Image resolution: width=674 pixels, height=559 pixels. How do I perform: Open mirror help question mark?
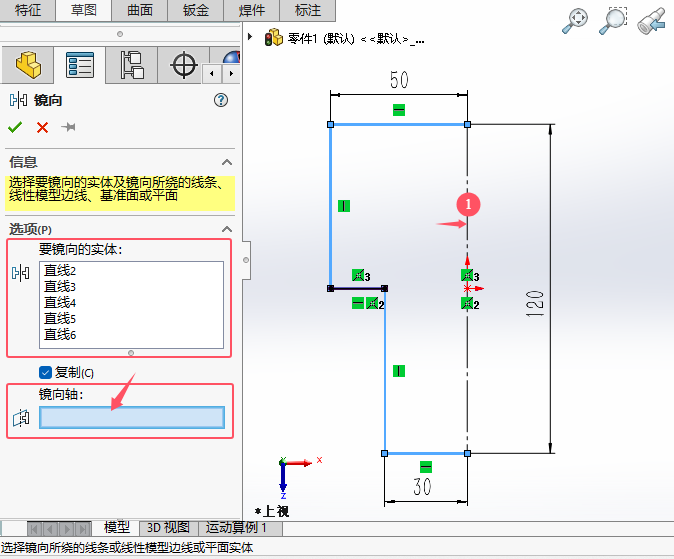coord(221,100)
